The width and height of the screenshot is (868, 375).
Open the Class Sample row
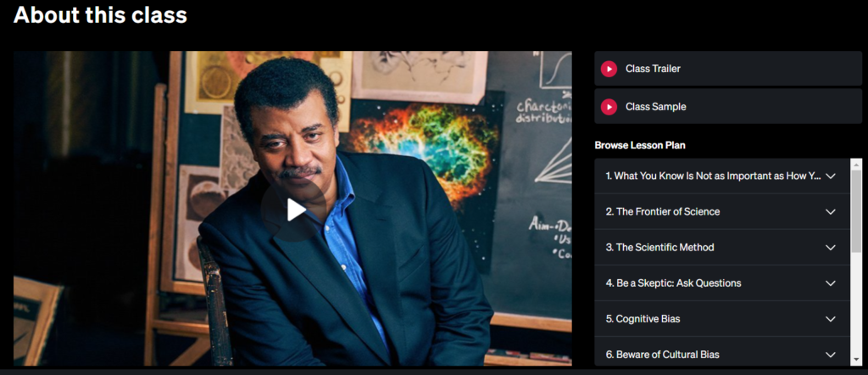pos(728,106)
